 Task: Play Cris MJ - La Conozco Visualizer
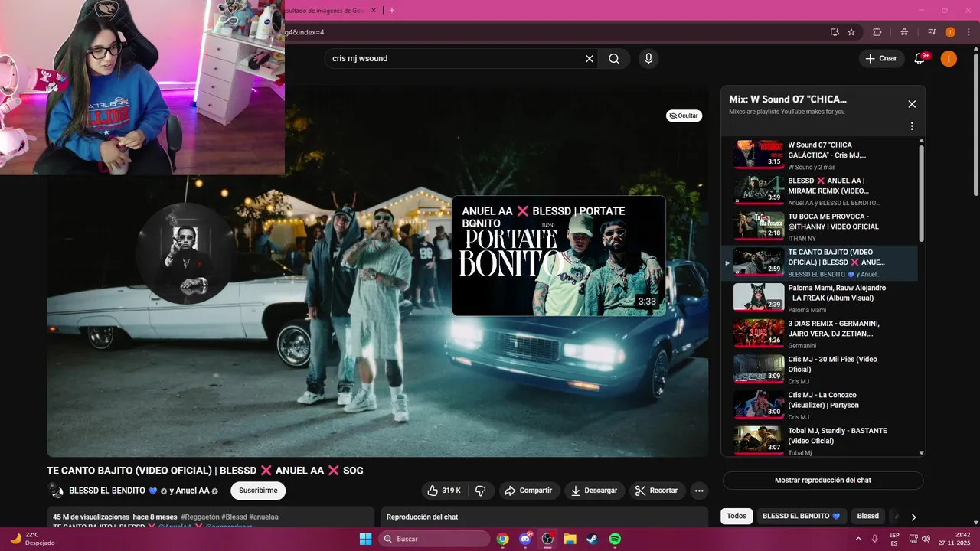(x=819, y=405)
